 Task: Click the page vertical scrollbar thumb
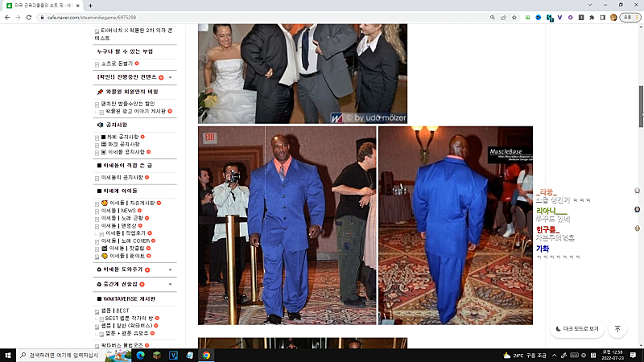click(x=641, y=107)
